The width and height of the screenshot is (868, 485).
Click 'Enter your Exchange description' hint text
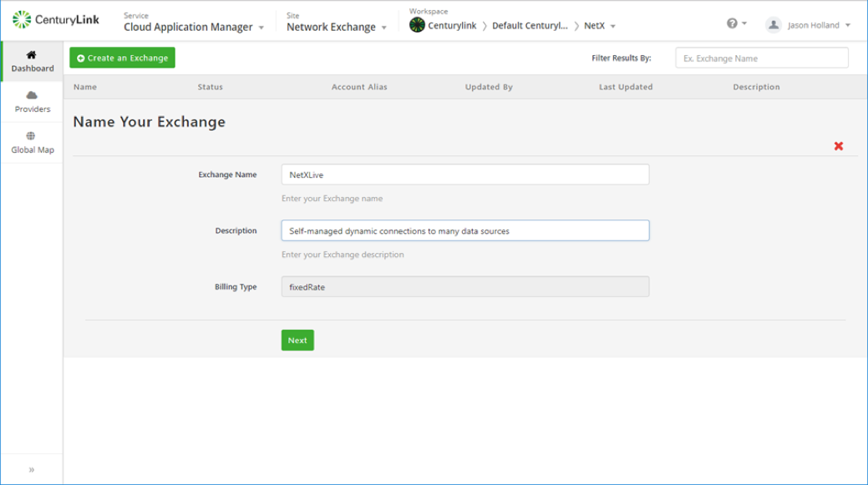[x=343, y=255]
